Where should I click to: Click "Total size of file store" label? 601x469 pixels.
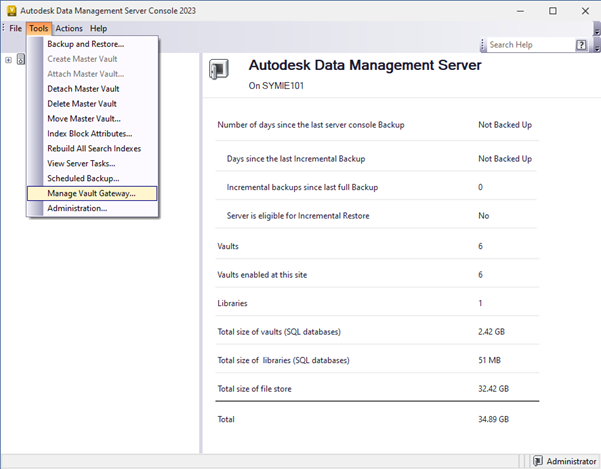[255, 389]
